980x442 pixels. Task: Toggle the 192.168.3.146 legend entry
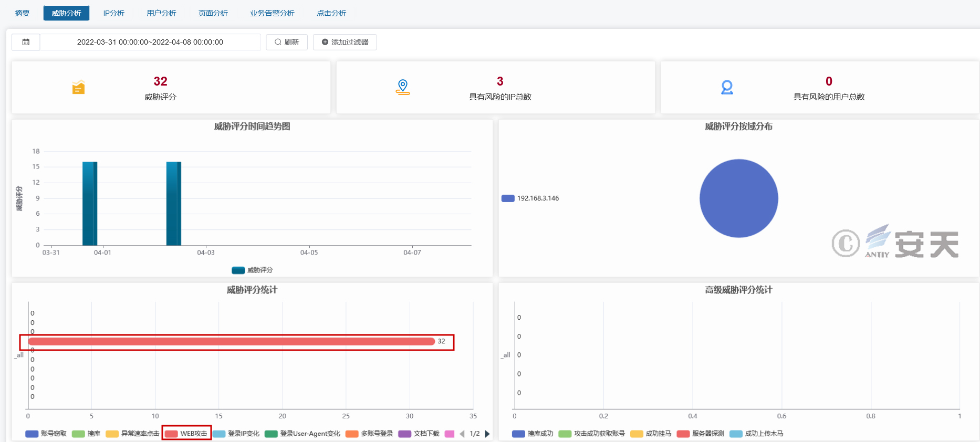point(530,198)
